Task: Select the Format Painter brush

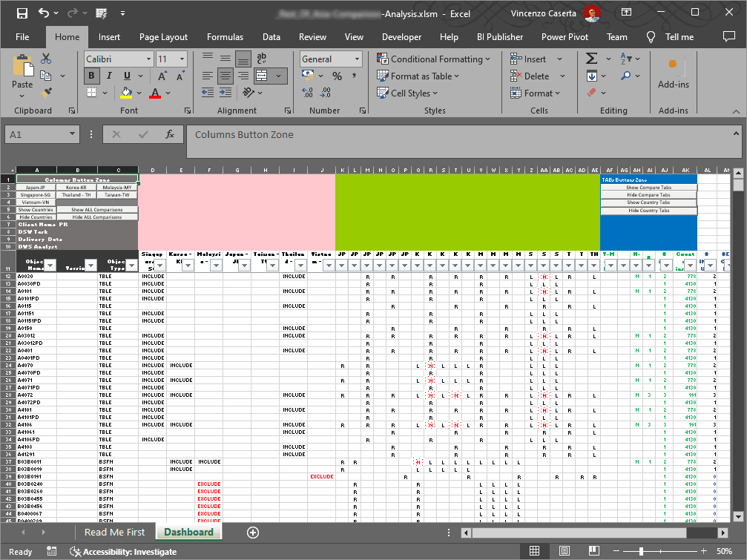Action: 46,93
